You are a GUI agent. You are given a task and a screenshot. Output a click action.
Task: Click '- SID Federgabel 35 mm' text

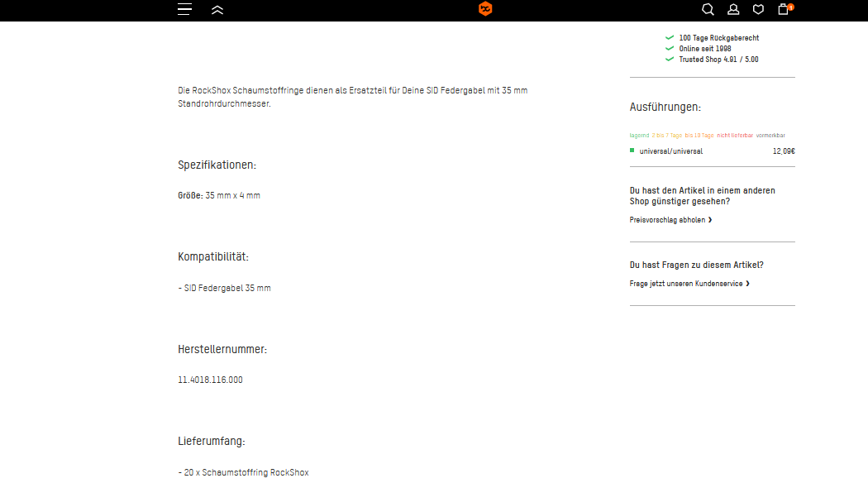pos(224,288)
